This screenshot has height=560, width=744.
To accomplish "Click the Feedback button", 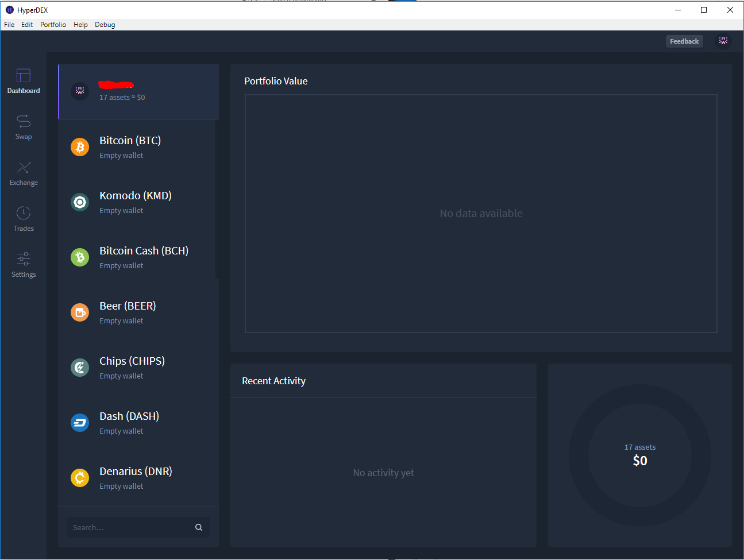I will [x=684, y=41].
